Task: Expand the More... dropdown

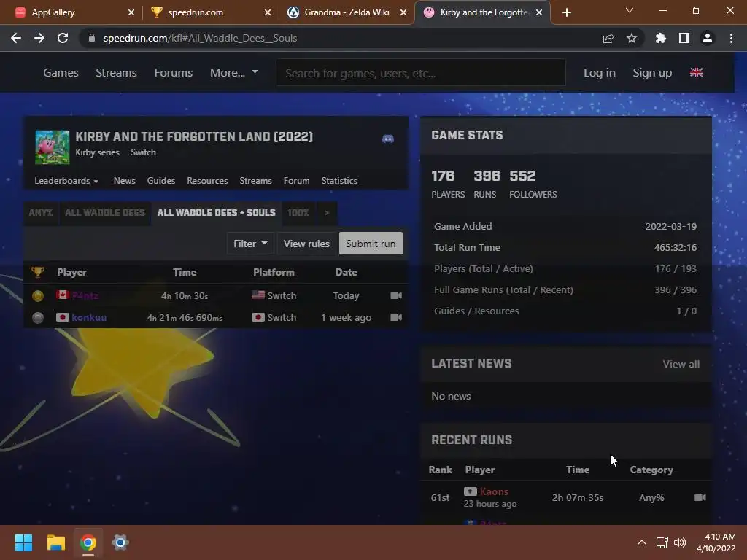Action: pos(234,73)
